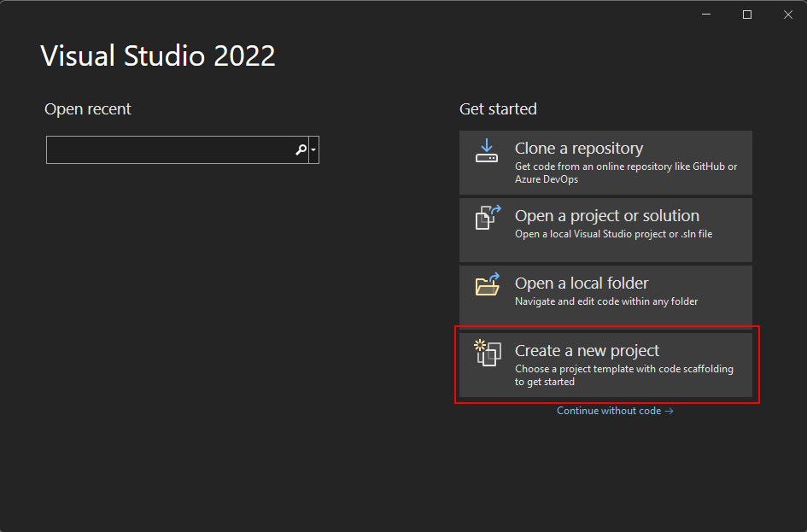Minimize the Visual Studio 2022 window
The image size is (807, 532).
click(x=706, y=15)
